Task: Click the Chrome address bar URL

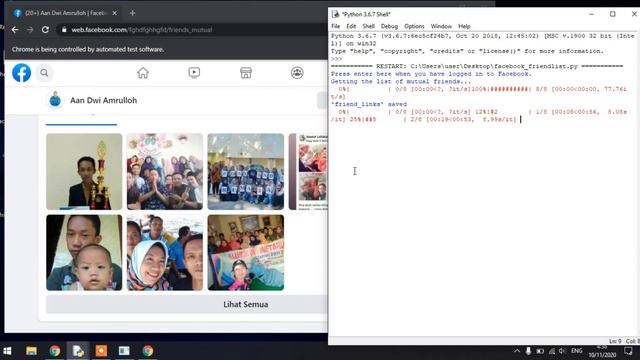Action: click(142, 30)
